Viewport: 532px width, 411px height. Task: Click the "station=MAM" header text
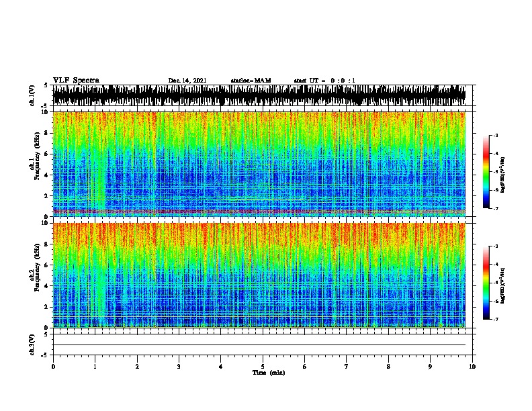point(251,81)
